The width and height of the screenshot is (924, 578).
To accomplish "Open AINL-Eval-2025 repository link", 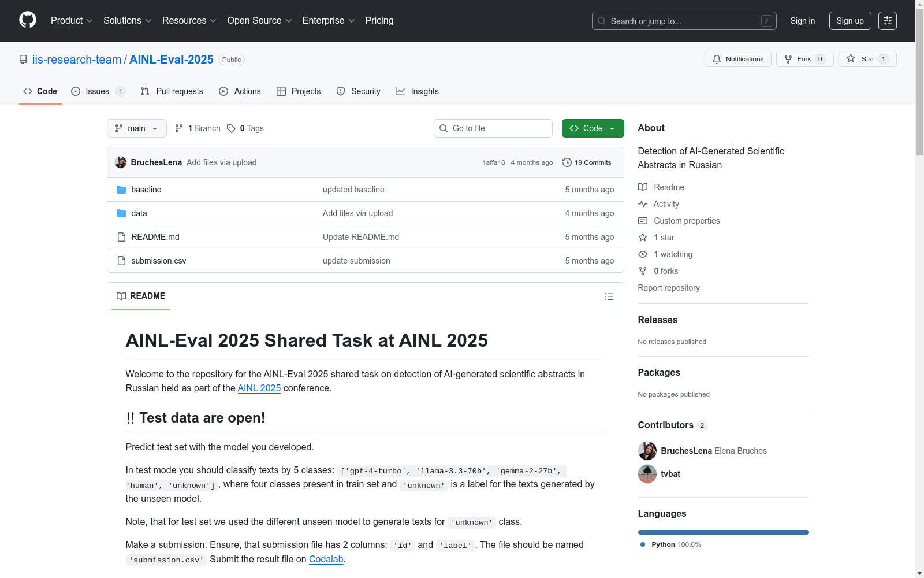I will 172,60.
